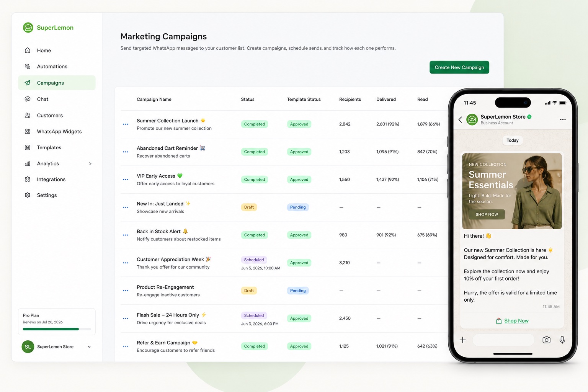Tap the phone chat three-dot menu
This screenshot has height=392, width=588.
click(563, 119)
